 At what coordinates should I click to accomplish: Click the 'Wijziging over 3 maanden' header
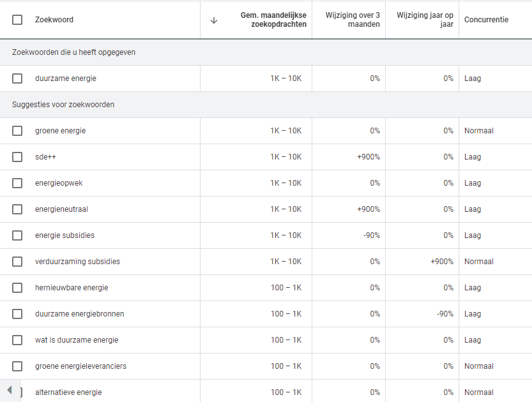pos(353,20)
